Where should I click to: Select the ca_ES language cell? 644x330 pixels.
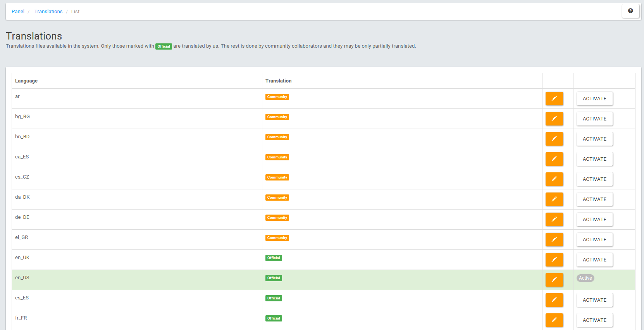pos(137,159)
